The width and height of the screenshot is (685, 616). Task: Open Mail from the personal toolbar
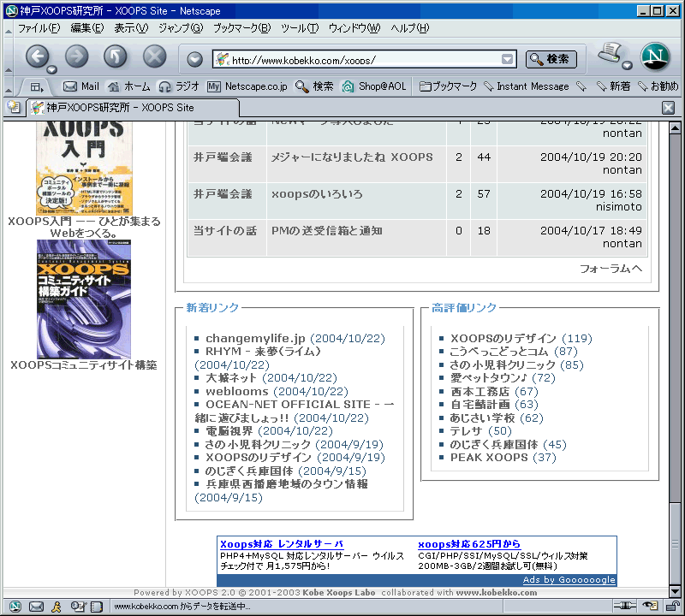point(81,86)
